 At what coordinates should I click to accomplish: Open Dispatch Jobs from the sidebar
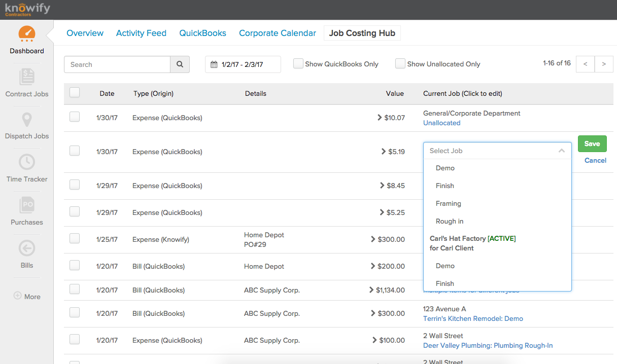(27, 125)
